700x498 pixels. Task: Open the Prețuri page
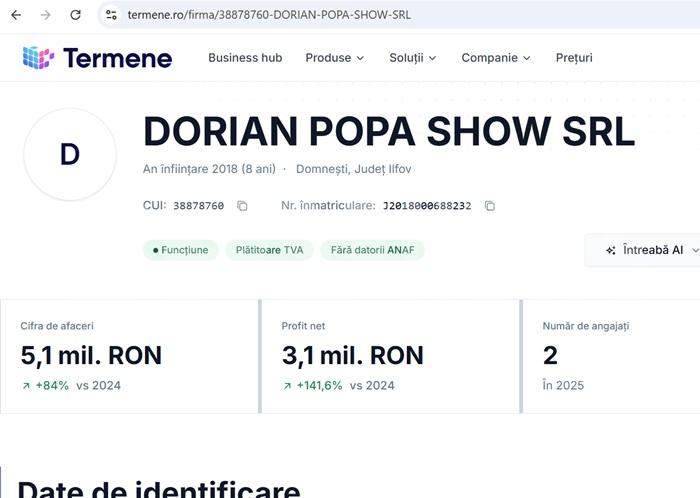[574, 58]
